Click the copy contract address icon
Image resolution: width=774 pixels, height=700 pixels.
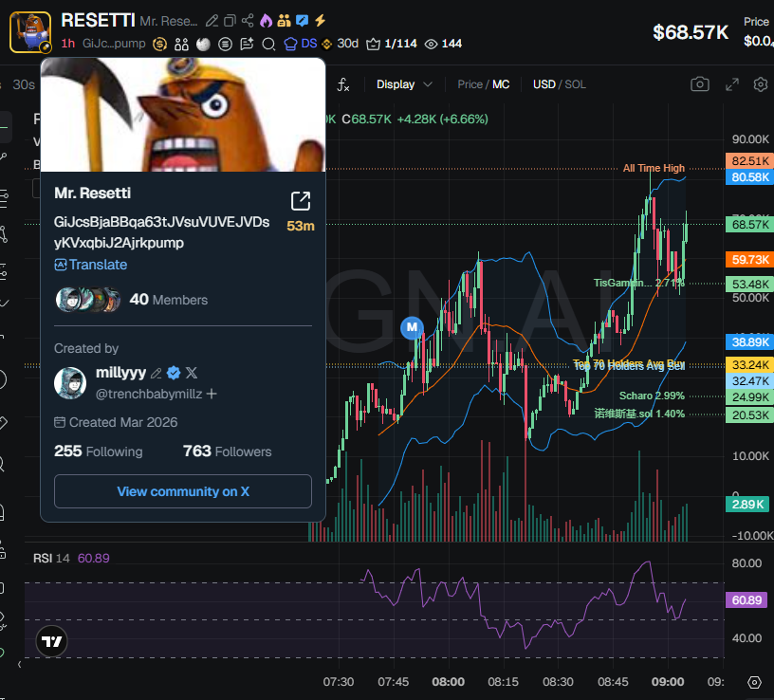tap(230, 20)
